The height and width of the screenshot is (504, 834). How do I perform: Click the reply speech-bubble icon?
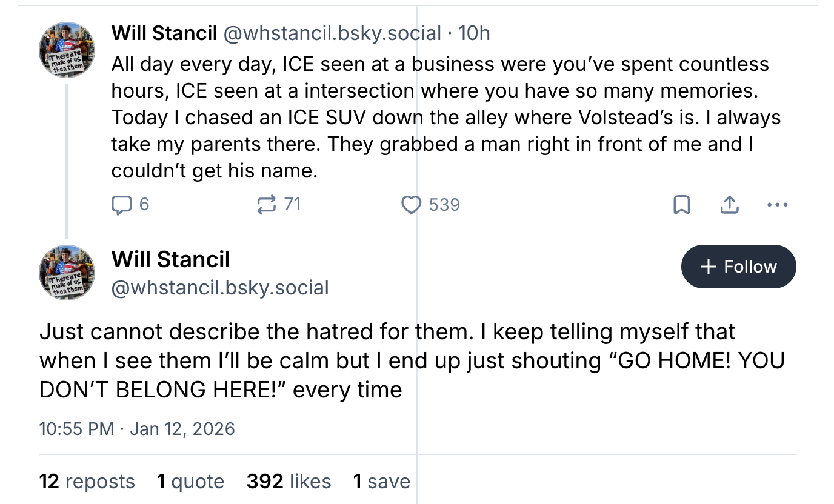pos(121,205)
